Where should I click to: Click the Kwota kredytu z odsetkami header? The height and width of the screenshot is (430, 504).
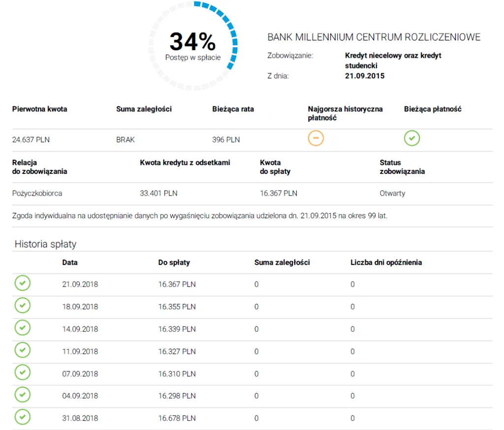coord(185,163)
